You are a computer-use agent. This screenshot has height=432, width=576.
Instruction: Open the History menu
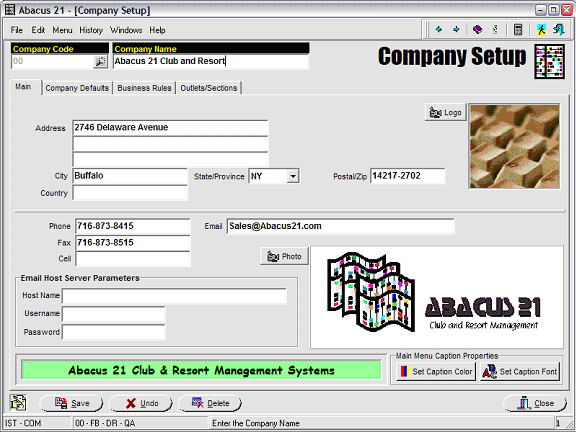pyautogui.click(x=91, y=30)
